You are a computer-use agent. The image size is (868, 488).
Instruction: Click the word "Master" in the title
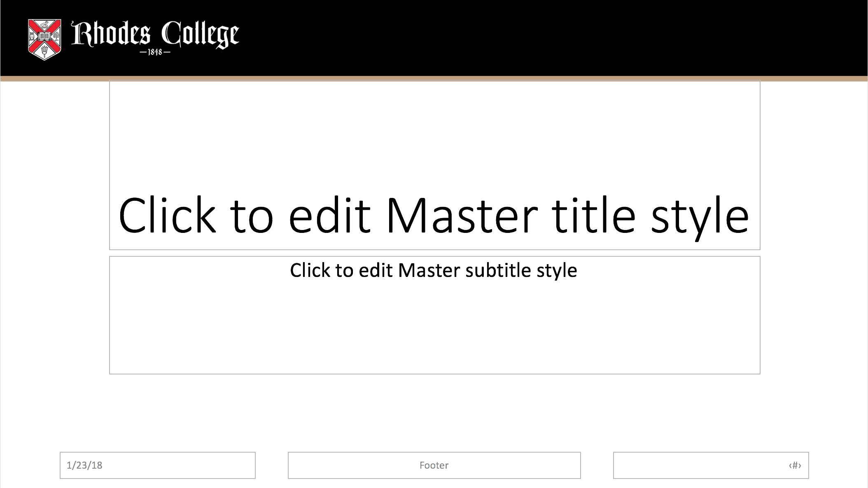(x=462, y=215)
